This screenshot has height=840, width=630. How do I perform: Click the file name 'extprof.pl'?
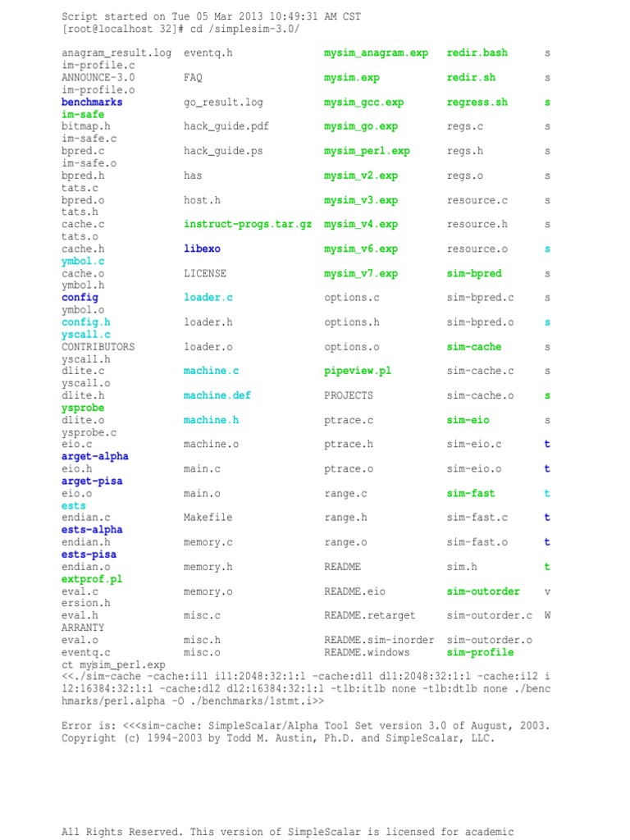(92, 579)
